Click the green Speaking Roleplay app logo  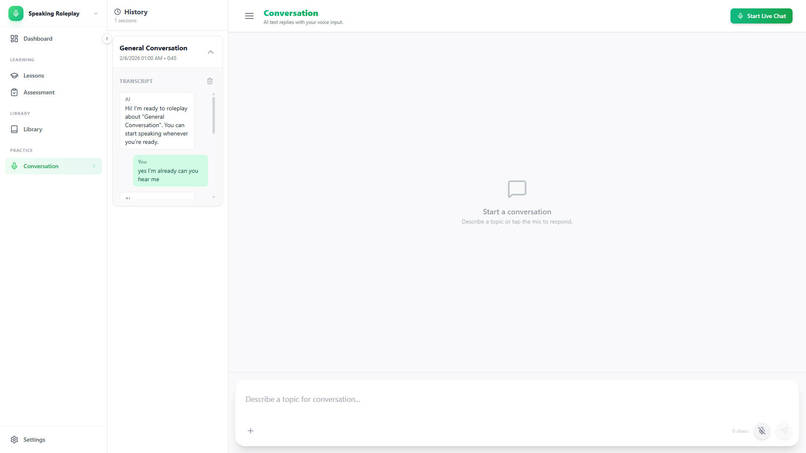pos(15,13)
